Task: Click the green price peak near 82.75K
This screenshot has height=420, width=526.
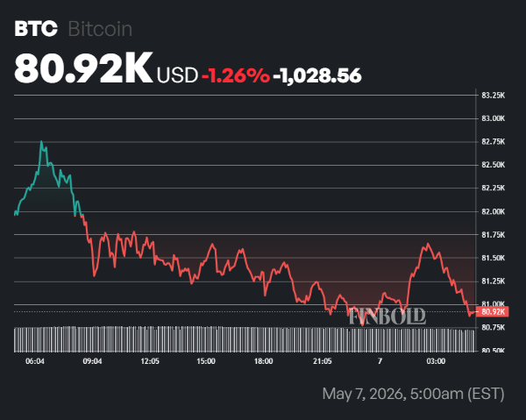Action: pyautogui.click(x=41, y=142)
